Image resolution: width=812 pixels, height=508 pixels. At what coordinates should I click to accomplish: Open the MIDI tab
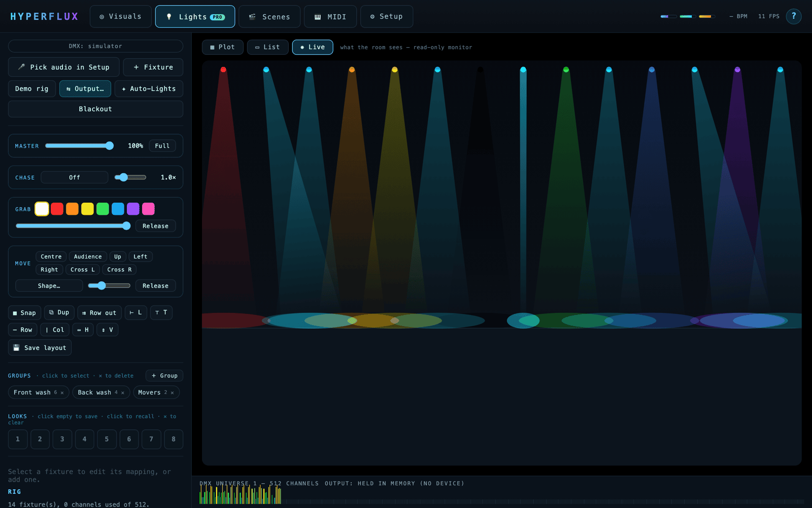pos(330,16)
